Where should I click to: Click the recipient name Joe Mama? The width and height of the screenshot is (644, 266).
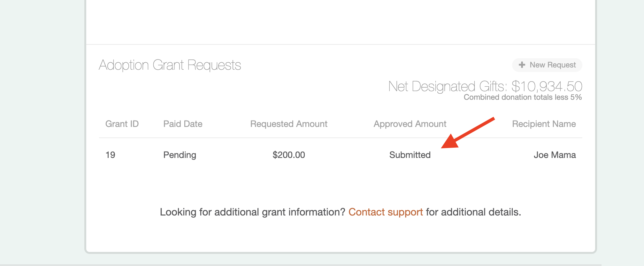(x=555, y=155)
